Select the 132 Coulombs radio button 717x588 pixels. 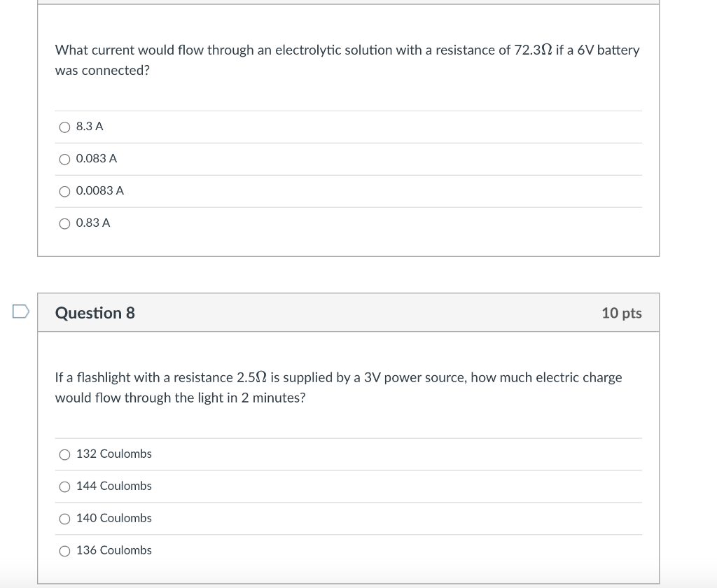click(x=64, y=454)
